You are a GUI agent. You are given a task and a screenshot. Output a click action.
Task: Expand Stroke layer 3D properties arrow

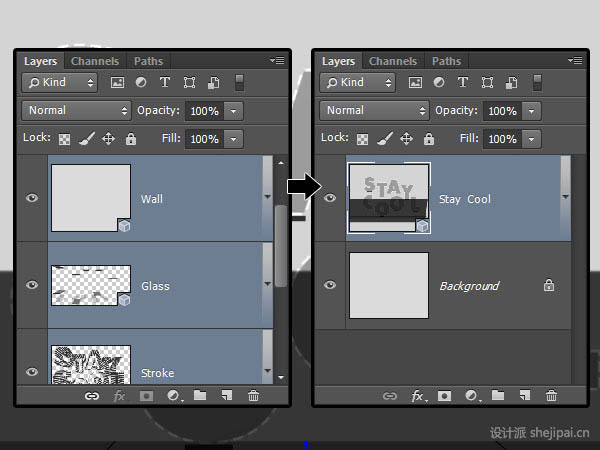(267, 371)
